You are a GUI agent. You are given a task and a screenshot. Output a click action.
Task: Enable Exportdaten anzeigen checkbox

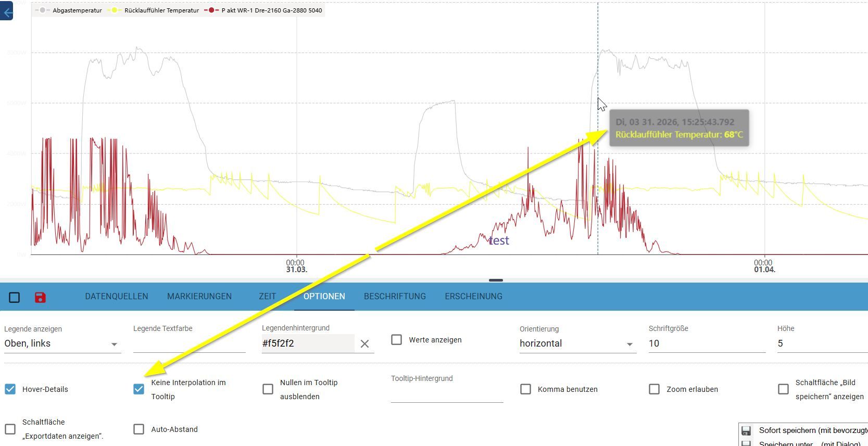[x=10, y=429]
